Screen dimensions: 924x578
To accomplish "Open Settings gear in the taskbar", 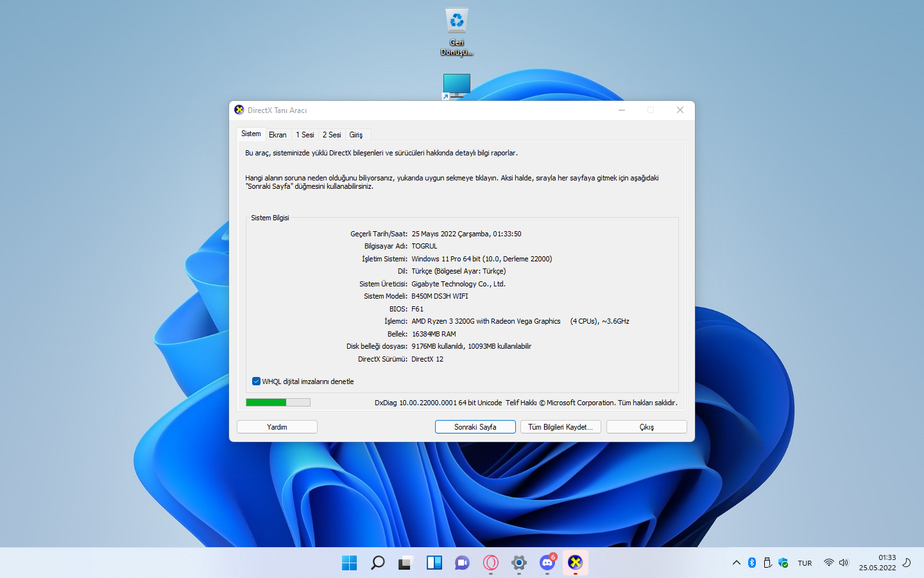I will click(519, 563).
